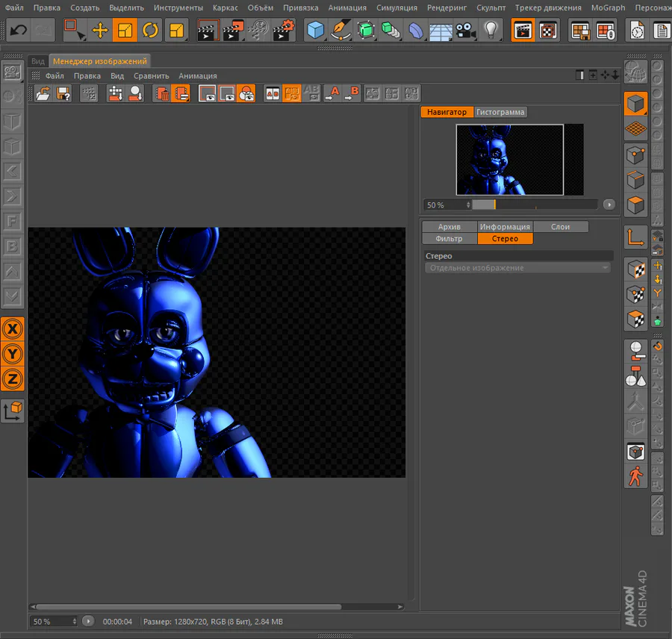
Task: Open the Subdivision Surface generator icon
Action: (366, 31)
